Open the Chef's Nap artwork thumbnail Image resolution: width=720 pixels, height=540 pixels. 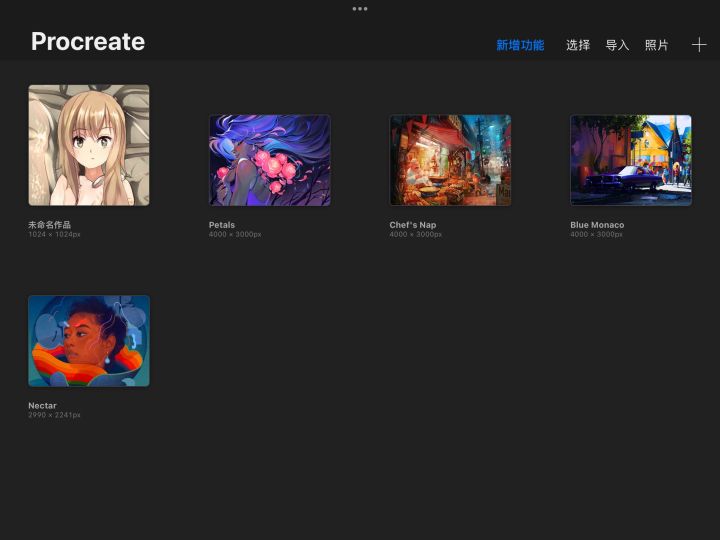click(450, 160)
